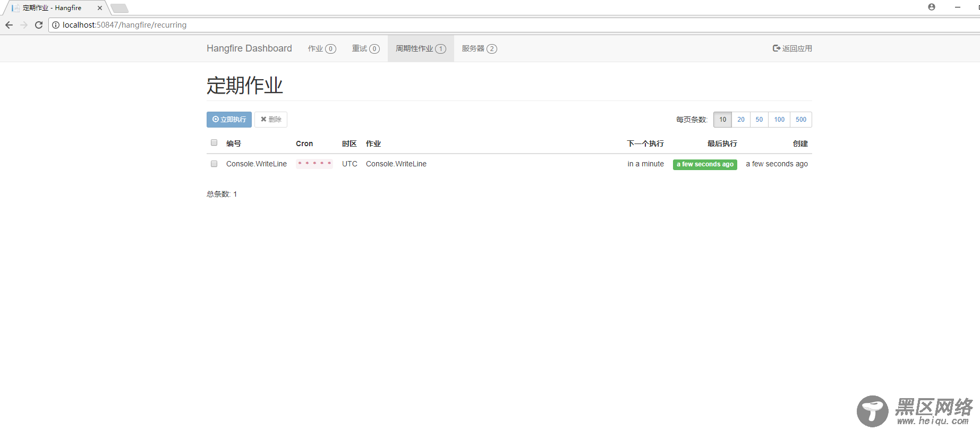Click Console.WriteLine in 作业 column
The height and width of the screenshot is (430, 980).
(396, 164)
